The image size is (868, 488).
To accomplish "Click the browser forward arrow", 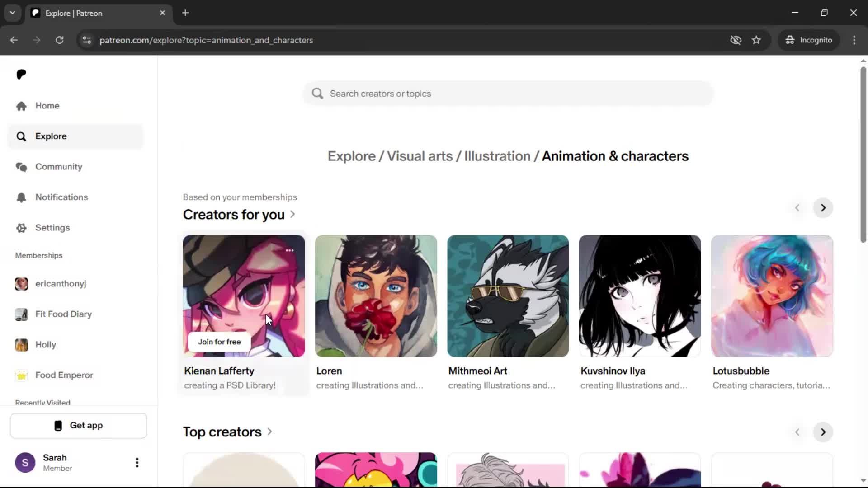I will coord(36,40).
